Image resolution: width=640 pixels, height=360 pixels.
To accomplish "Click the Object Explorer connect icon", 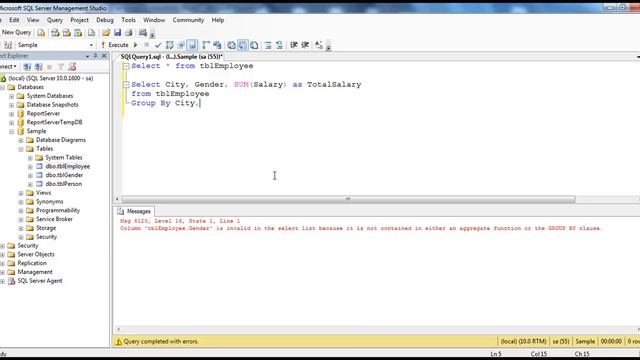I will 27,67.
